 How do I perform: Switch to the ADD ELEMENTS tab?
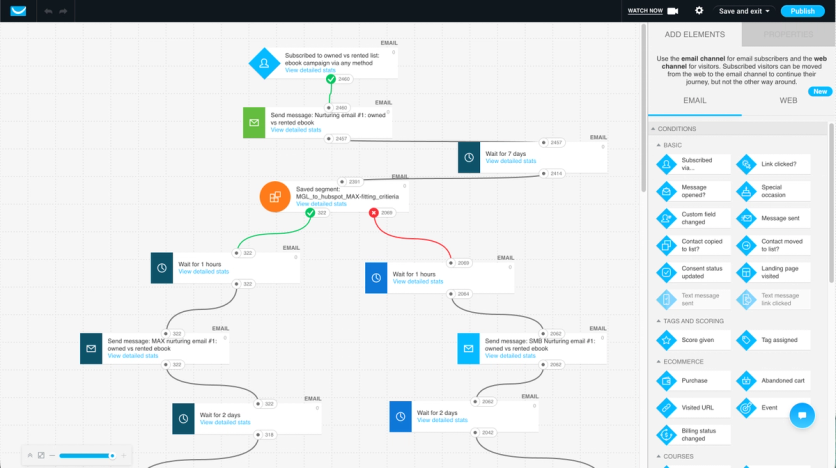tap(695, 34)
